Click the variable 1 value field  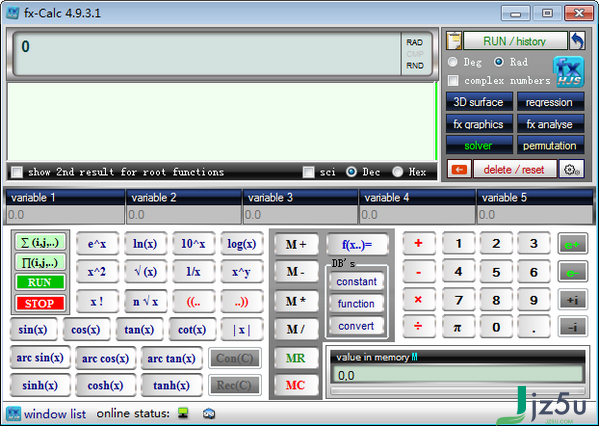[x=65, y=215]
